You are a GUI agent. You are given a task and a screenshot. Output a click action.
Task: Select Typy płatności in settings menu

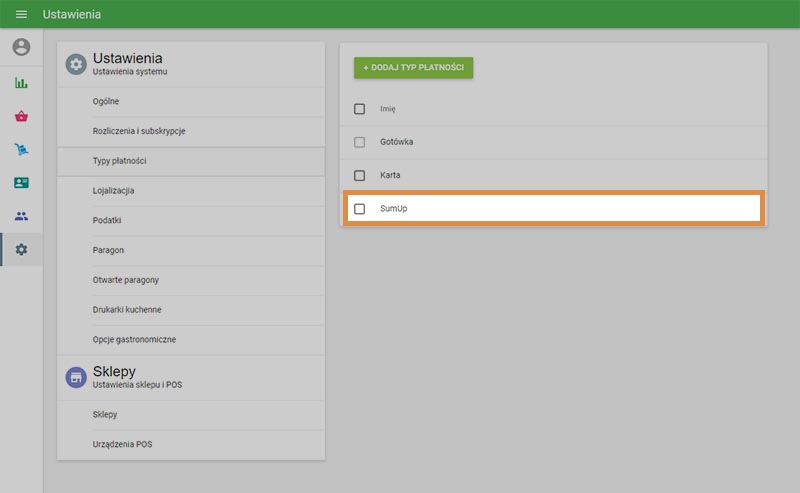click(120, 161)
